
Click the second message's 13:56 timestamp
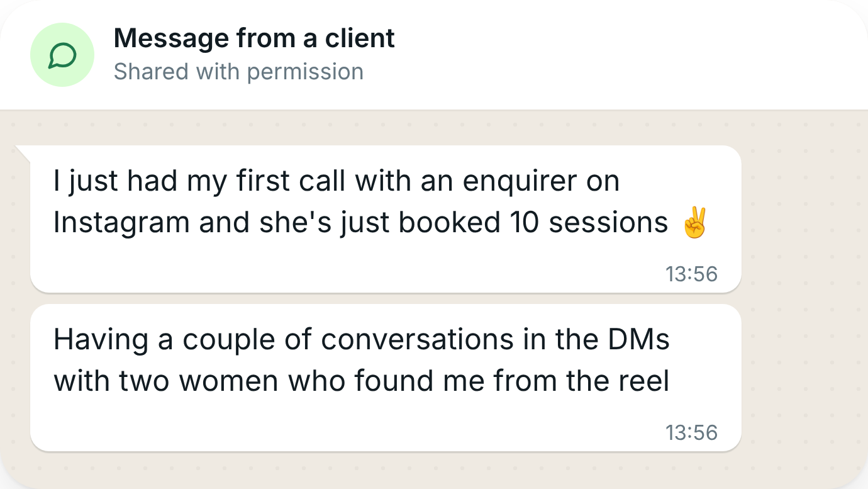point(691,433)
